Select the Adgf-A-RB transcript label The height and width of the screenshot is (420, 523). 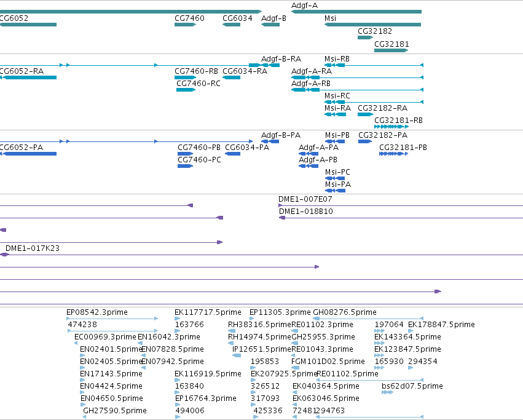311,84
